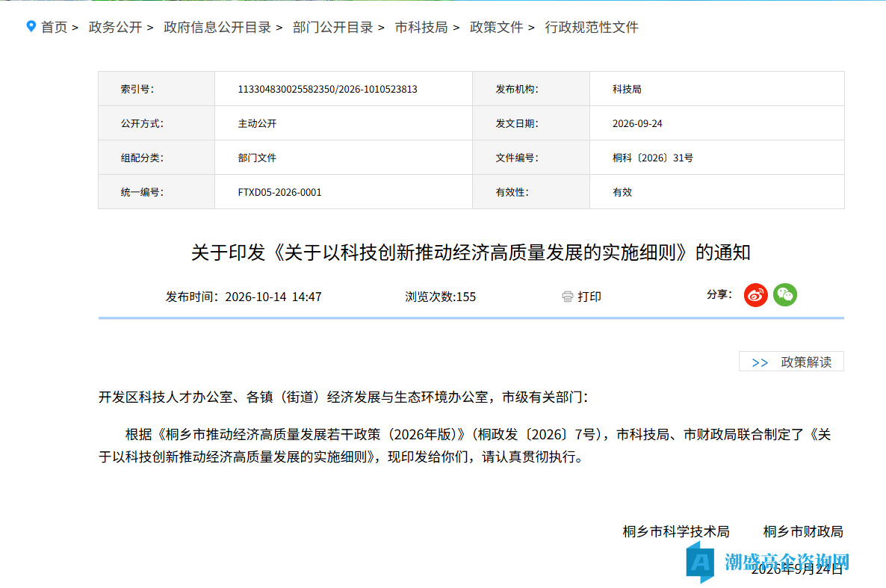Click the publish time 2026-10-14 14:47
This screenshot has height=588, width=886.
(x=244, y=297)
